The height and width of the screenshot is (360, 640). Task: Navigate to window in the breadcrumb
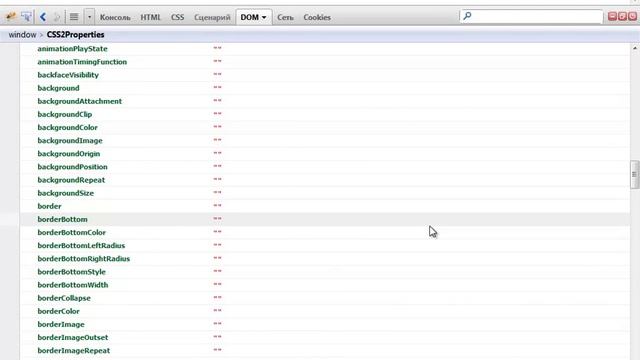22,35
